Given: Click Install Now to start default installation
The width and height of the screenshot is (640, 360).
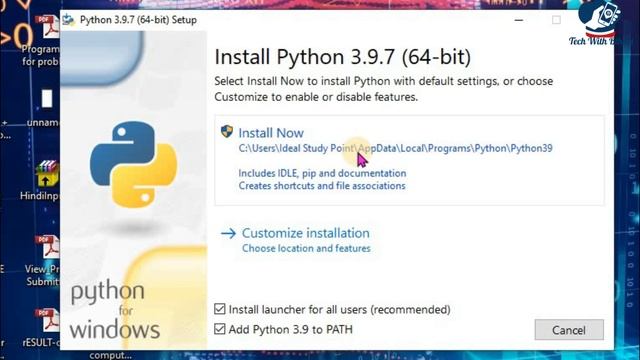Looking at the screenshot, I should coord(271,133).
